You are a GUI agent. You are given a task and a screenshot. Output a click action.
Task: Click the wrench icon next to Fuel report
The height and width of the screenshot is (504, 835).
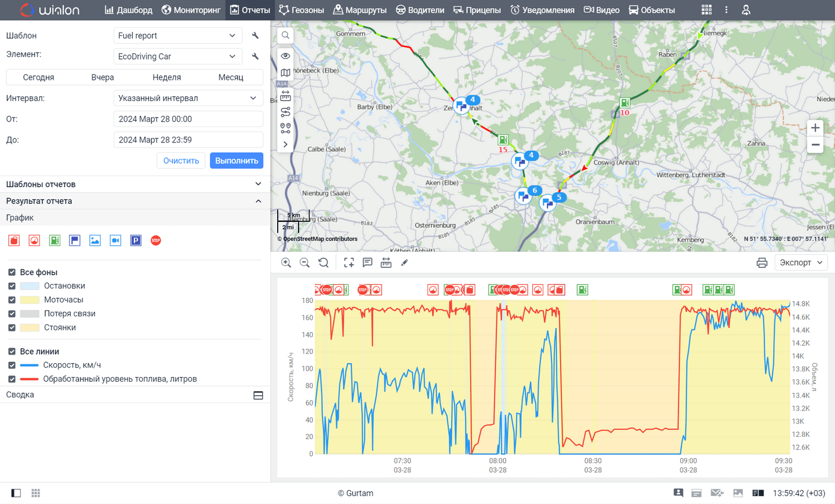coord(255,35)
